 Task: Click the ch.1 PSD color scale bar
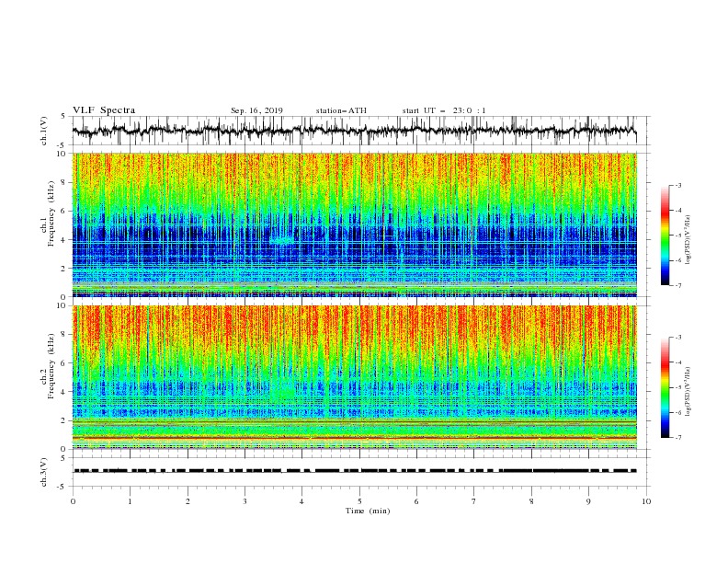click(665, 236)
